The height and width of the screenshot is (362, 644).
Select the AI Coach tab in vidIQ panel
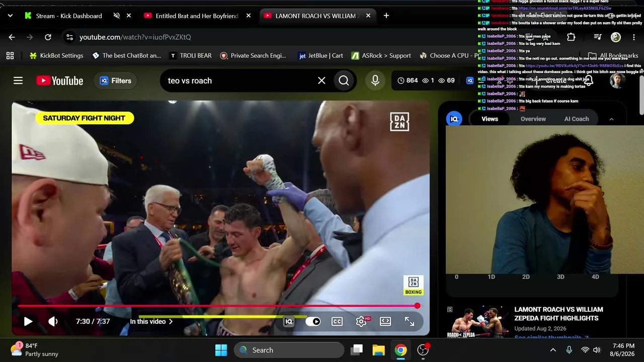(577, 119)
